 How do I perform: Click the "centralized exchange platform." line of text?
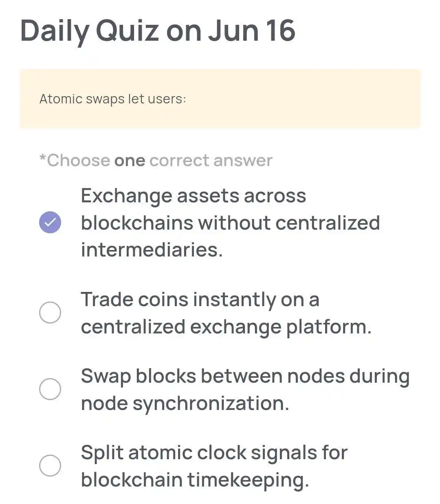(x=226, y=327)
